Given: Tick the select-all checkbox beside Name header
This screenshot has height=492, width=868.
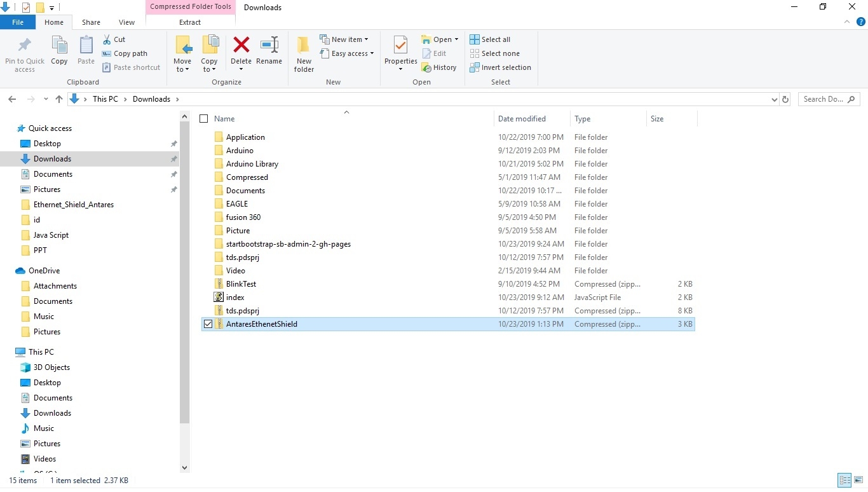Looking at the screenshot, I should pos(204,119).
